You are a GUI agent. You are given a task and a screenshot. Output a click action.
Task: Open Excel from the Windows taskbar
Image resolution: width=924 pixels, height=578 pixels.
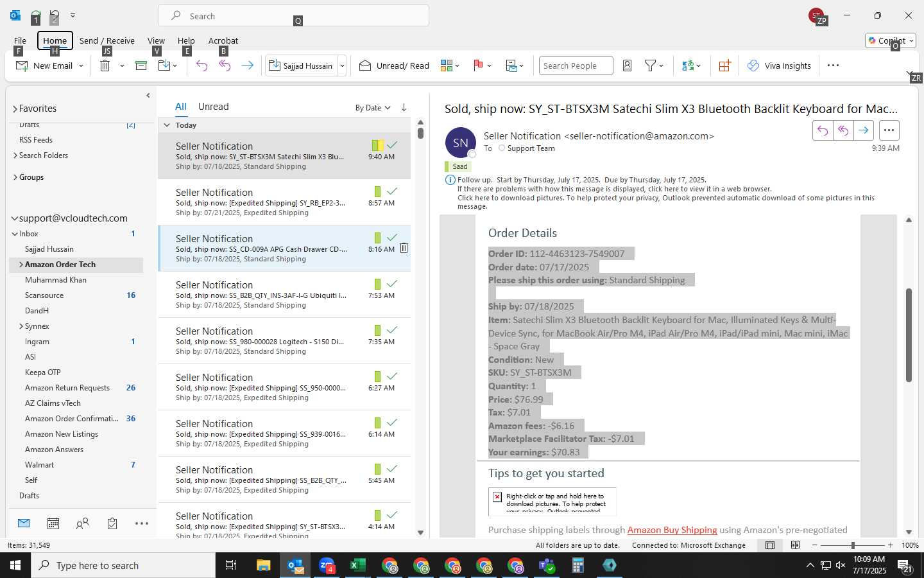[357, 565]
